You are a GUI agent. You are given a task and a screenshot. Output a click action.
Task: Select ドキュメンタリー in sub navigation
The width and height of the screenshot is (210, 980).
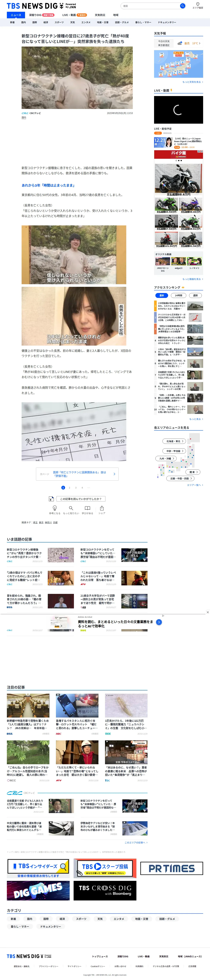(167, 22)
